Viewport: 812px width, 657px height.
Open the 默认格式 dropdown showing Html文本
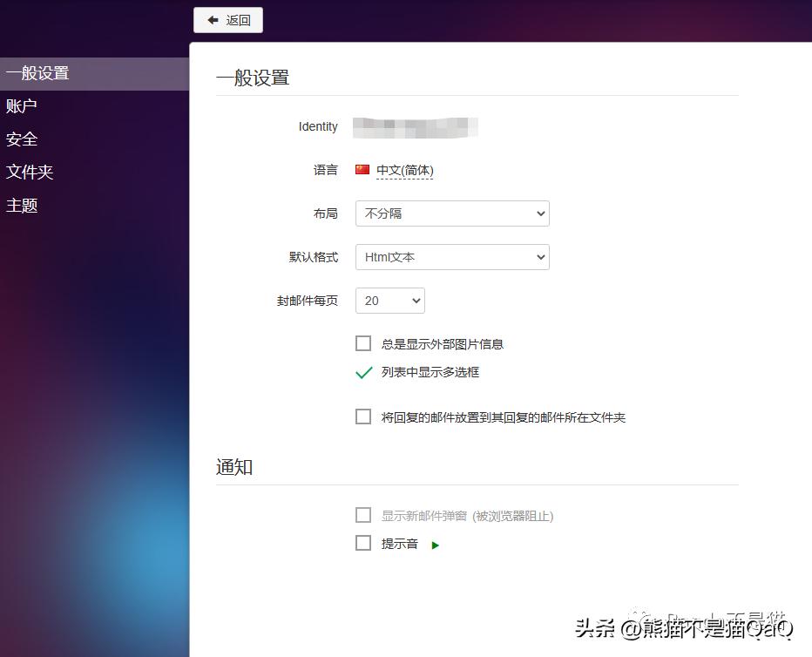(x=451, y=257)
